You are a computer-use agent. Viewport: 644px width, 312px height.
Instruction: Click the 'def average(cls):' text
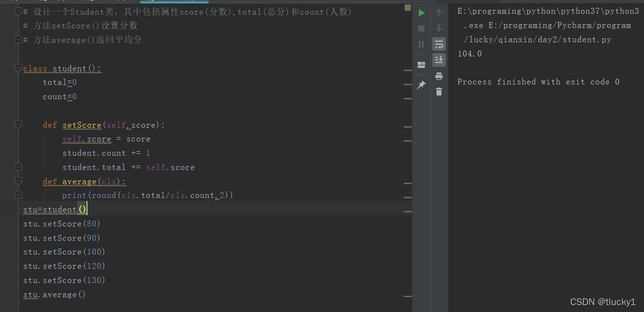85,182
